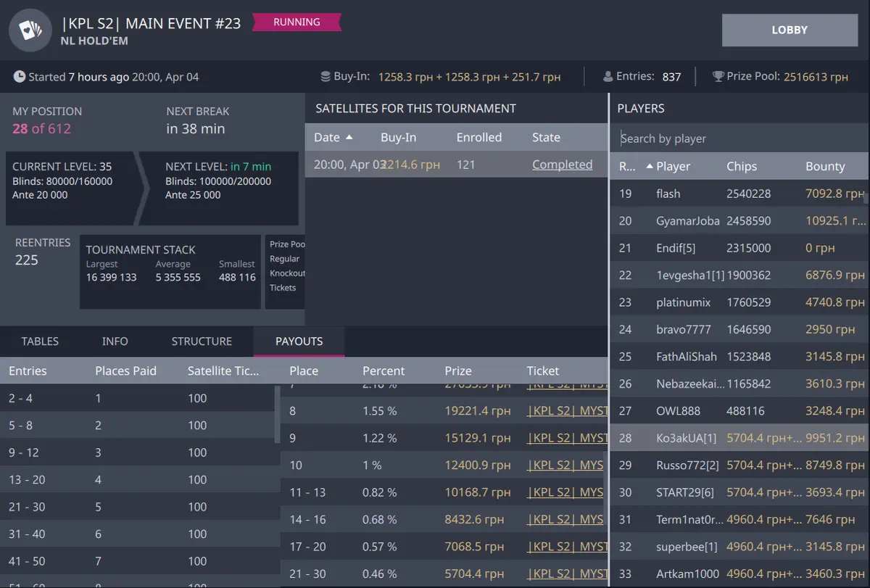Open the Completed satellite state link
870x588 pixels.
pyautogui.click(x=562, y=165)
